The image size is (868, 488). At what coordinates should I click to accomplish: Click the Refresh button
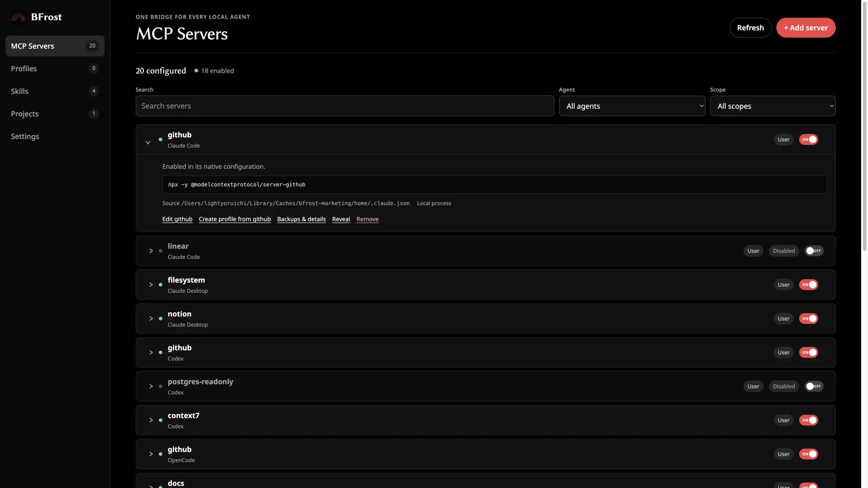coord(750,28)
